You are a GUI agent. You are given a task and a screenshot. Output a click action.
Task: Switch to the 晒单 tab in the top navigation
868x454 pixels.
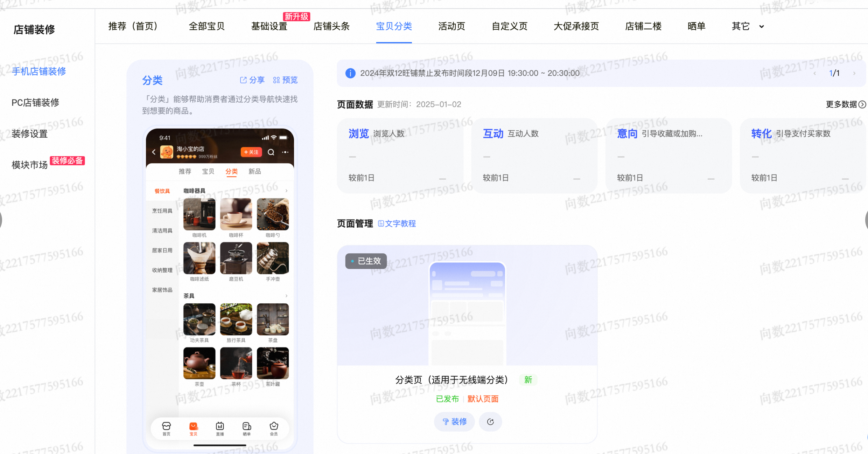click(696, 26)
